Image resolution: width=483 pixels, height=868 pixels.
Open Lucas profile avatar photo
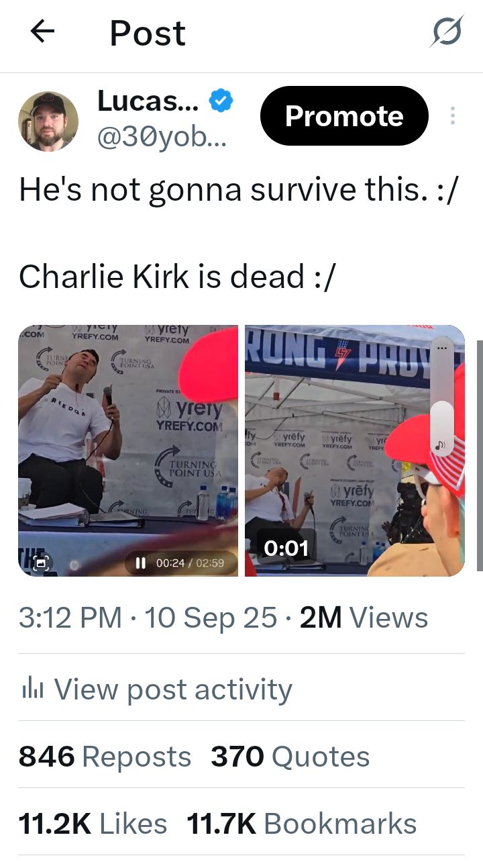[48, 122]
